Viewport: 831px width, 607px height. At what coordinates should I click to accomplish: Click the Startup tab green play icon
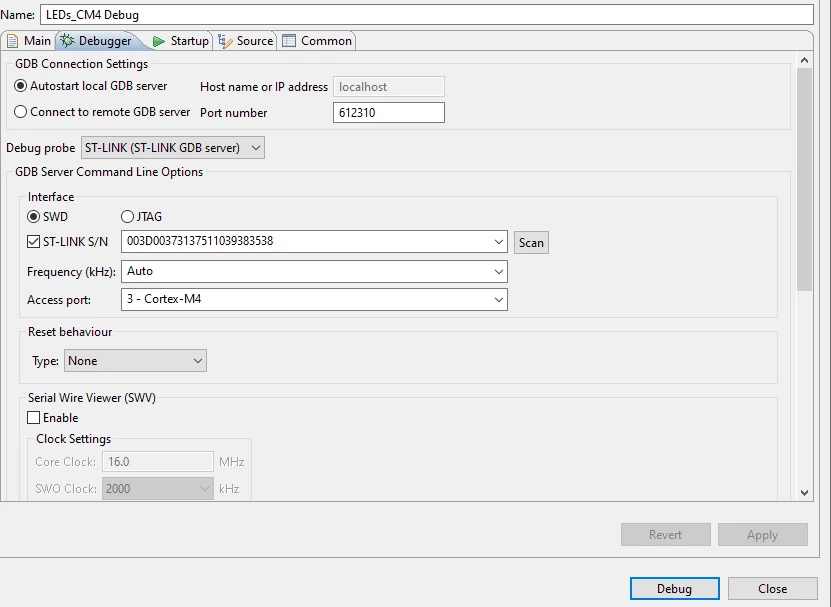[158, 41]
